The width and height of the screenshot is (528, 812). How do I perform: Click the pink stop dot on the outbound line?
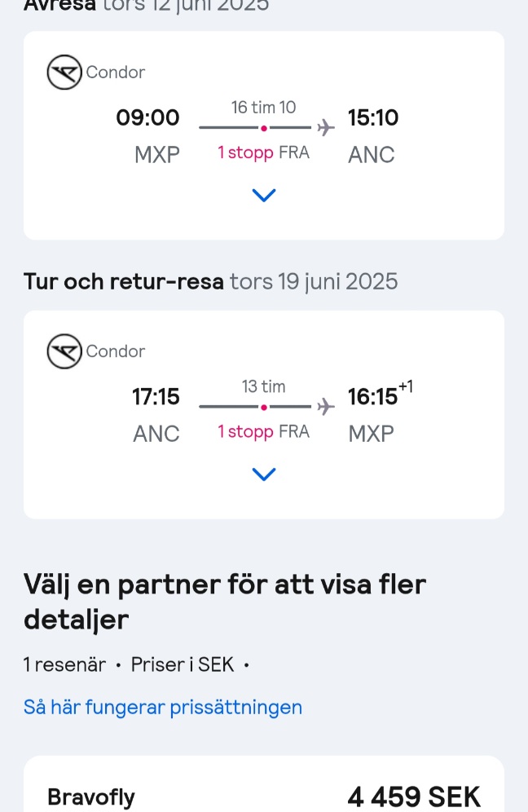[264, 128]
